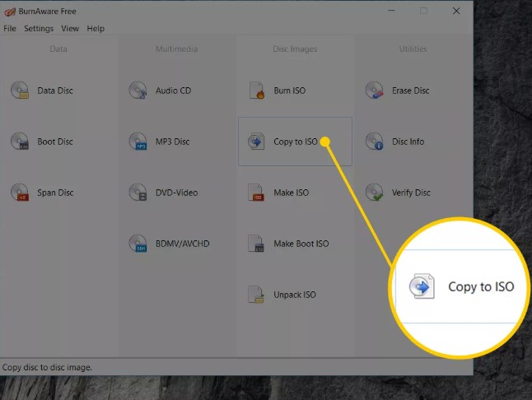Click the Make Boot ISO label

coord(301,244)
